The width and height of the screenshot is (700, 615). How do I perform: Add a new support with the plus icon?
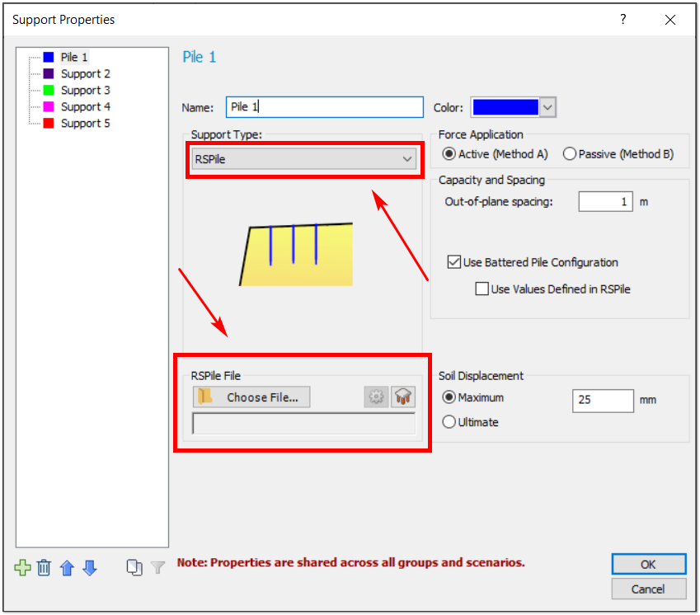[22, 568]
